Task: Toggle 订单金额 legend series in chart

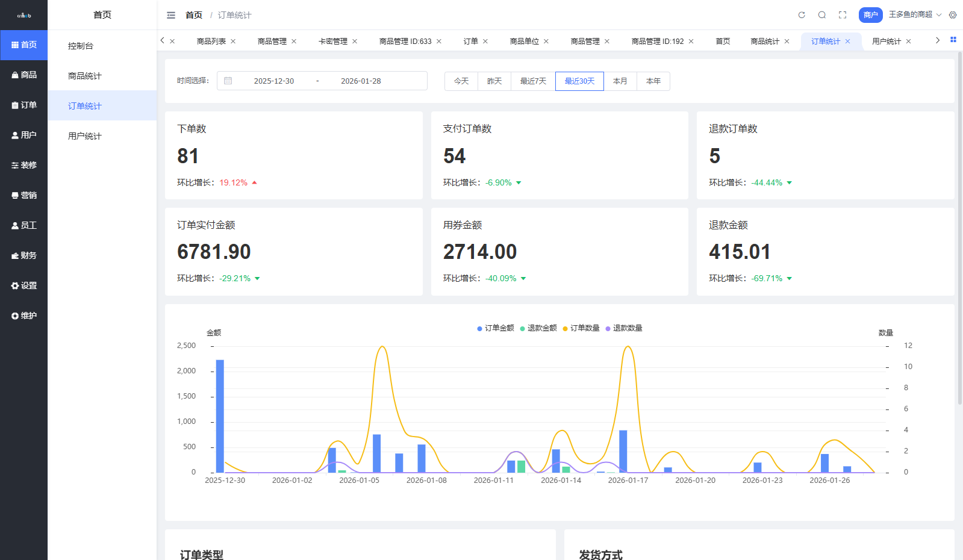Action: (496, 328)
